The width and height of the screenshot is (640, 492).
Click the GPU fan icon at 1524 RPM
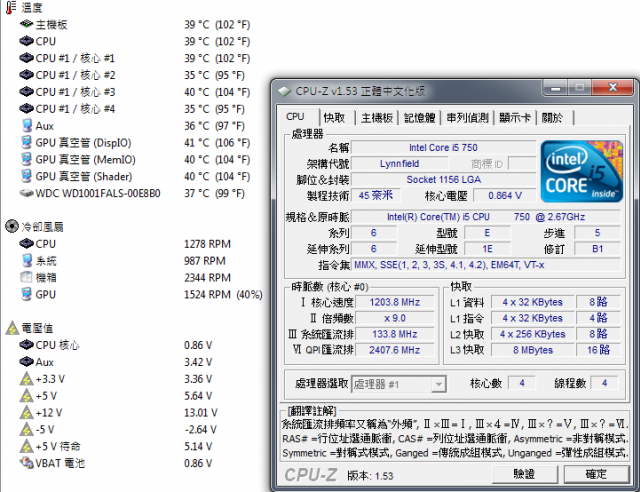tap(27, 294)
